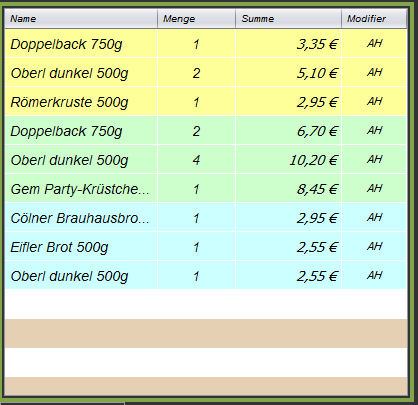This screenshot has height=405, width=418.
Task: Select the Cölner Brauhausbro item
Action: tap(206, 218)
